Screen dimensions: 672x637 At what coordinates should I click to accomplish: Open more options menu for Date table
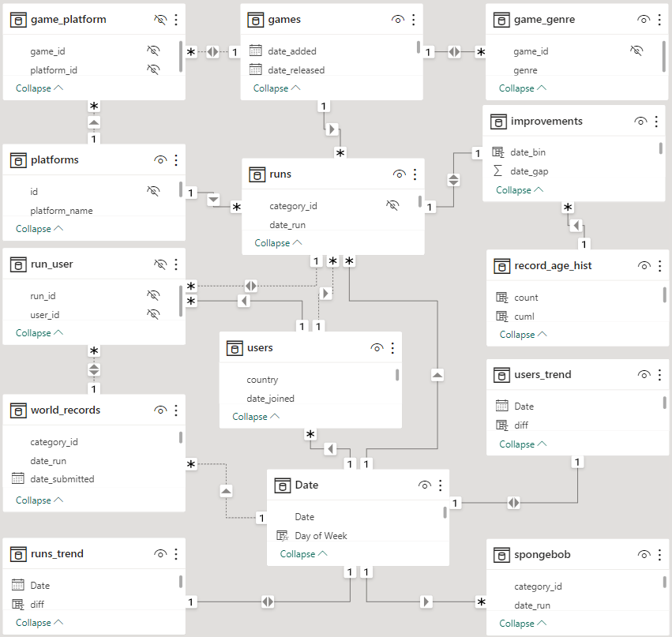tap(441, 485)
